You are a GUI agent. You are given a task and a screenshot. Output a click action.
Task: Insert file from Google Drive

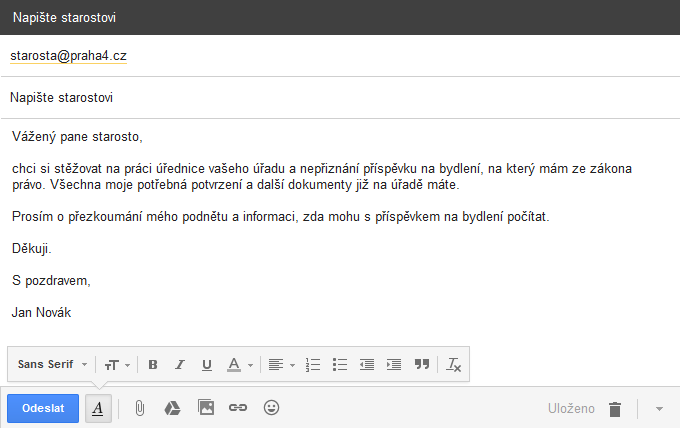coord(172,408)
